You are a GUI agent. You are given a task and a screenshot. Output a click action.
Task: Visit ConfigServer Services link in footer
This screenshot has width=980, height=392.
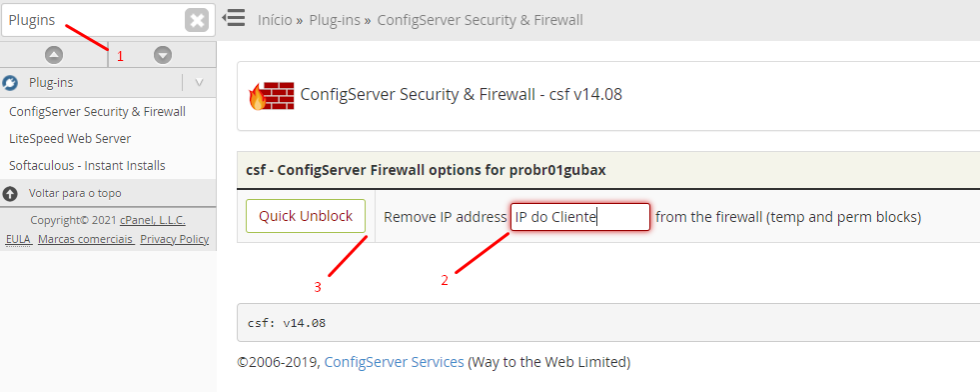tap(394, 362)
